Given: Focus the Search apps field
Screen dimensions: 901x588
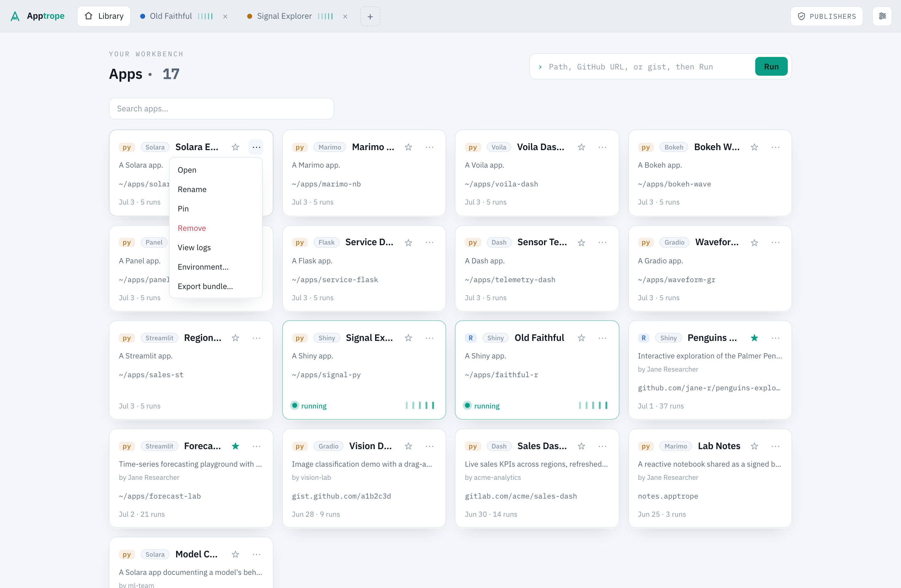Looking at the screenshot, I should (x=221, y=109).
